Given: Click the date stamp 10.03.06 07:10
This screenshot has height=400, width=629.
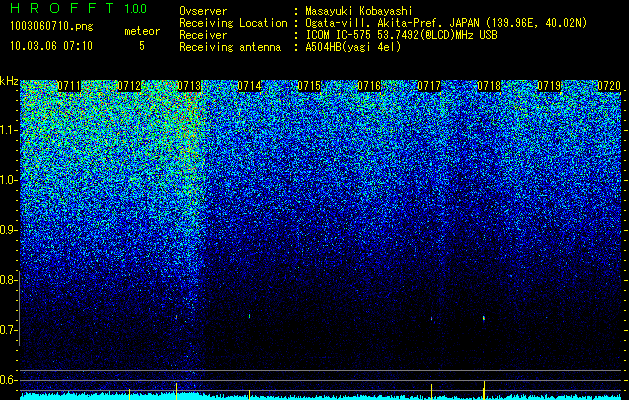Looking at the screenshot, I should pos(51,46).
